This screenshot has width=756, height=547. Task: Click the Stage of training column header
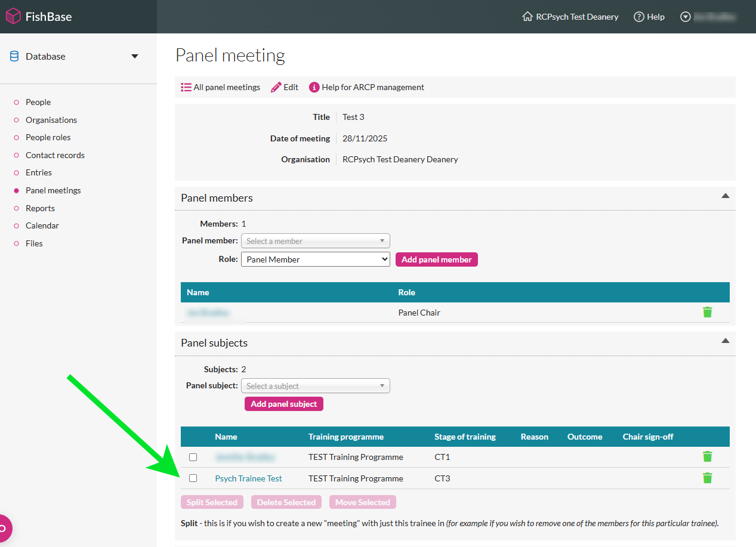pos(465,437)
